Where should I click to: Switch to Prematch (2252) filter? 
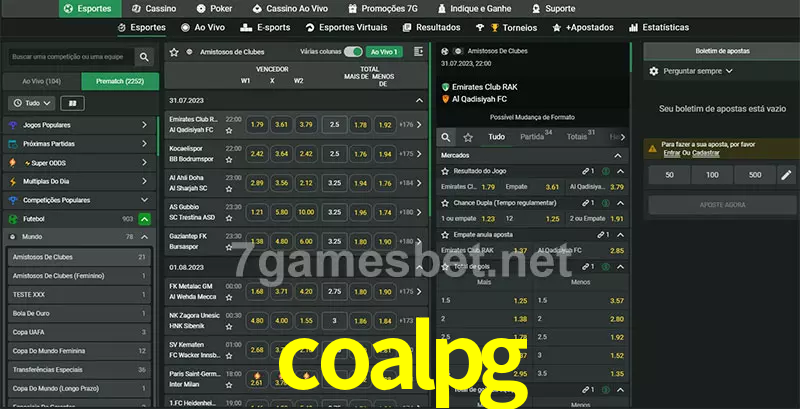pyautogui.click(x=120, y=81)
